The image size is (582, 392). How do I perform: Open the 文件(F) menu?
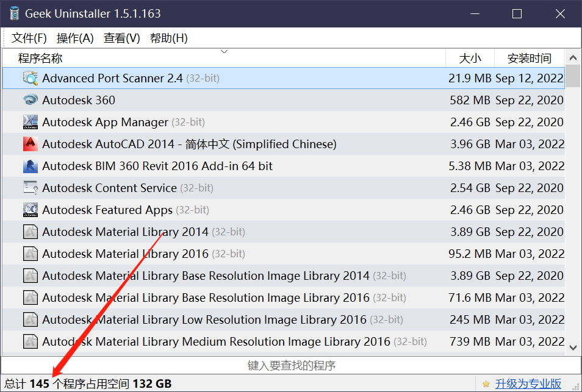[29, 38]
